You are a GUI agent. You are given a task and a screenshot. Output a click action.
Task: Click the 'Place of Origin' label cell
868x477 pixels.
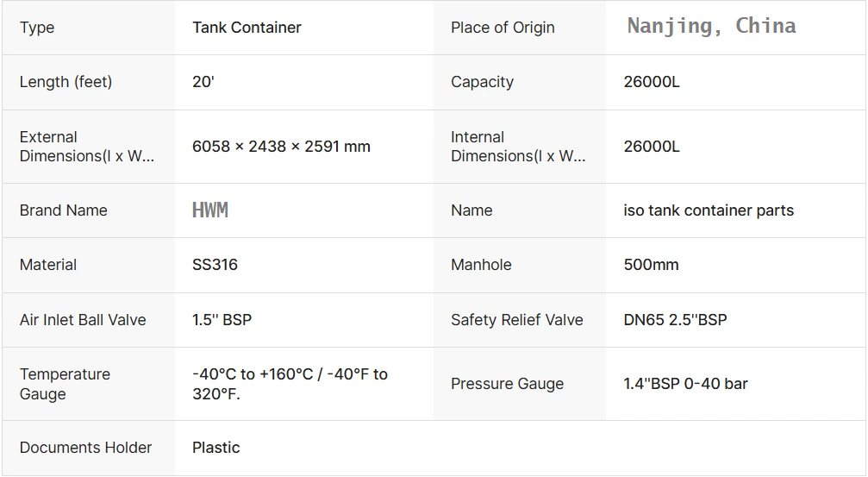[x=503, y=28]
